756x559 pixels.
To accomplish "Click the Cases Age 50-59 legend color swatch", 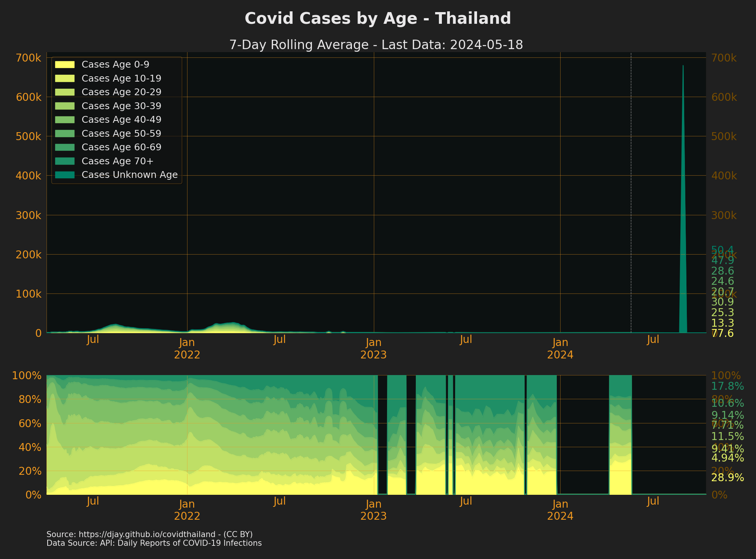I will pyautogui.click(x=65, y=133).
